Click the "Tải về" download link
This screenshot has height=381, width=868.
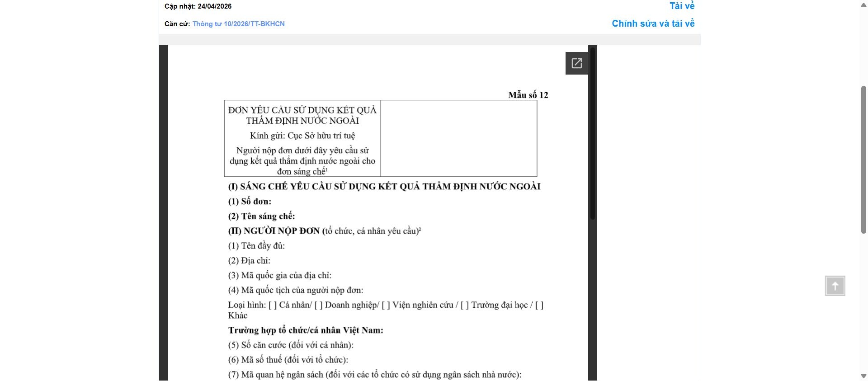682,6
